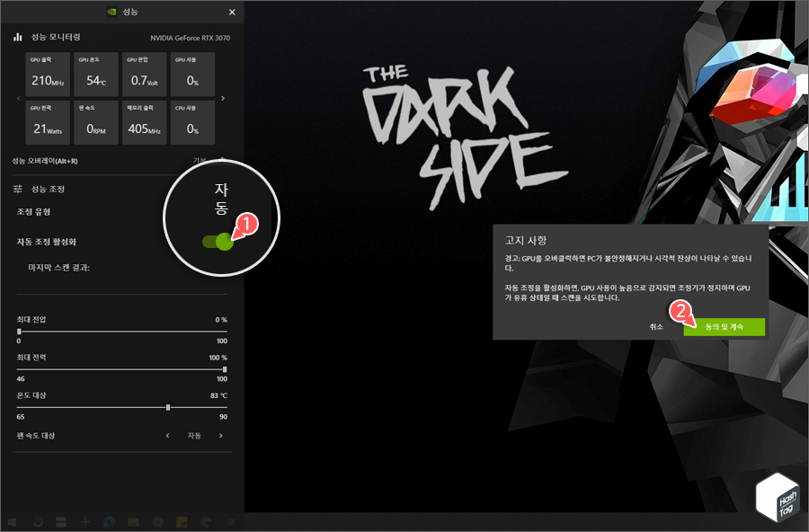Click the NVIDIA logo in the 성능 title bar
Image resolution: width=809 pixels, height=532 pixels.
[111, 12]
